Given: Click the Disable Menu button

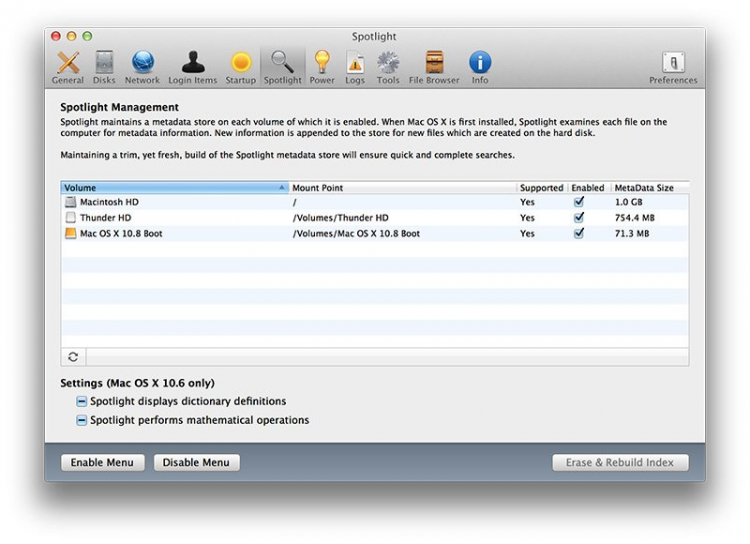Looking at the screenshot, I should tap(197, 463).
